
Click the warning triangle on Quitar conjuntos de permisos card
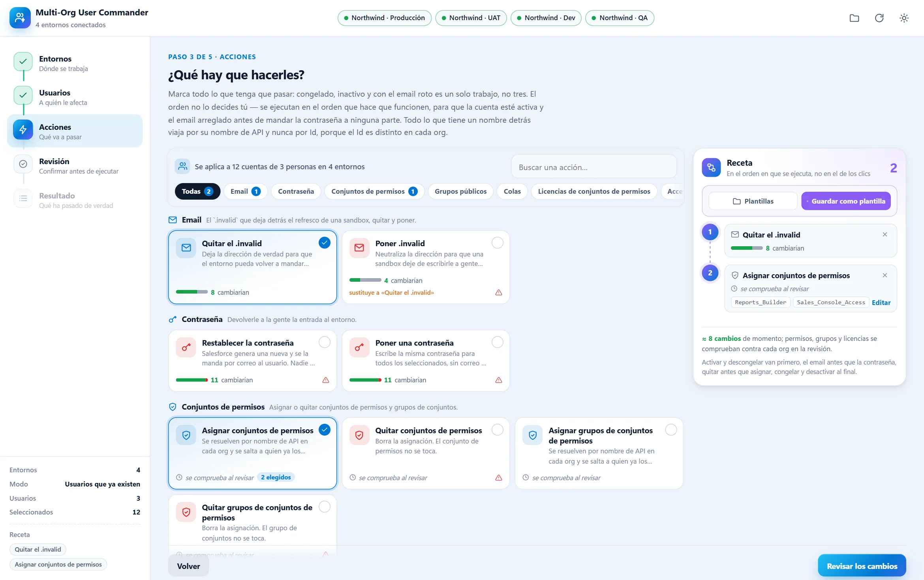[x=499, y=478]
